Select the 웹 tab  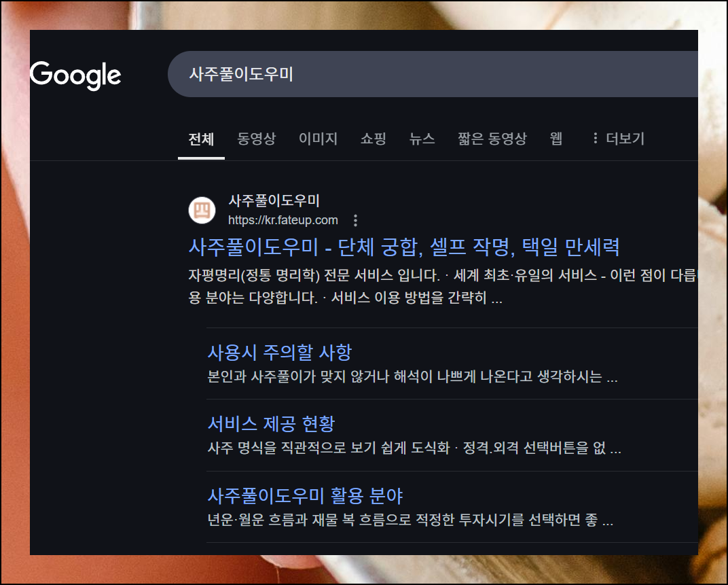(556, 139)
